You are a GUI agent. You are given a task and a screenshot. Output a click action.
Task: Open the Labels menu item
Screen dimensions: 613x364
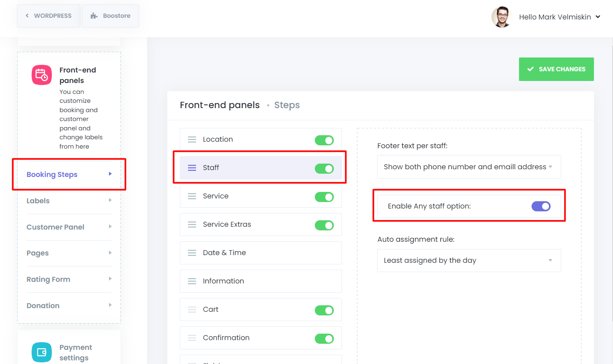point(69,201)
